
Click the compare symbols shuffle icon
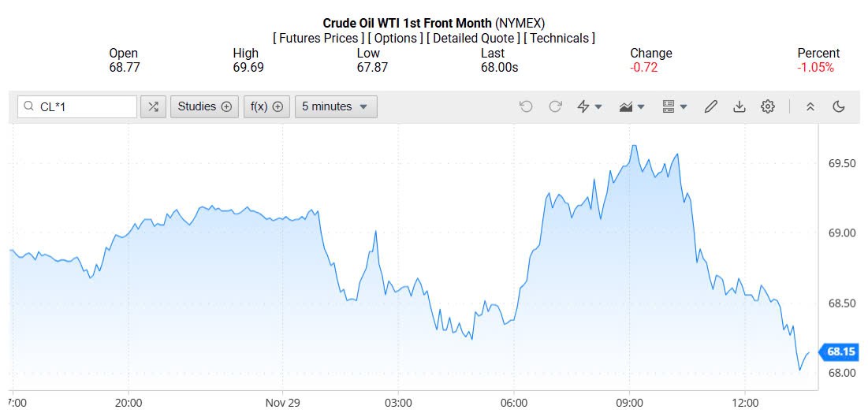click(153, 106)
